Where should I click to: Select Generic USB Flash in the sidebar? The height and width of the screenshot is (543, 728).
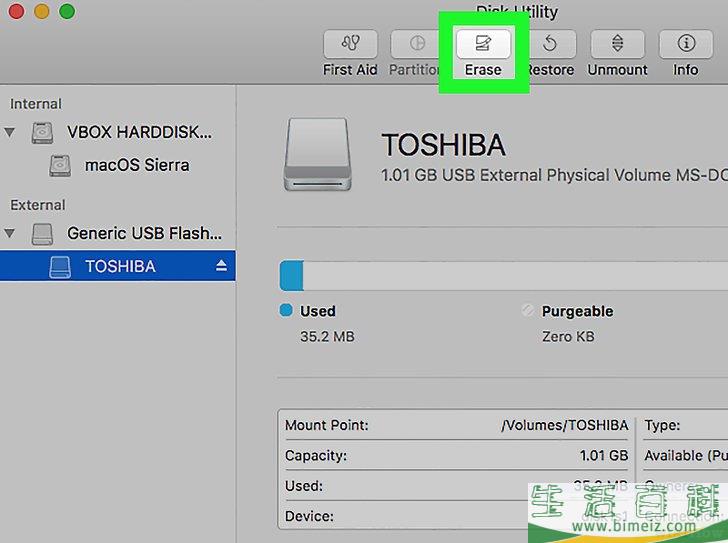point(117,233)
